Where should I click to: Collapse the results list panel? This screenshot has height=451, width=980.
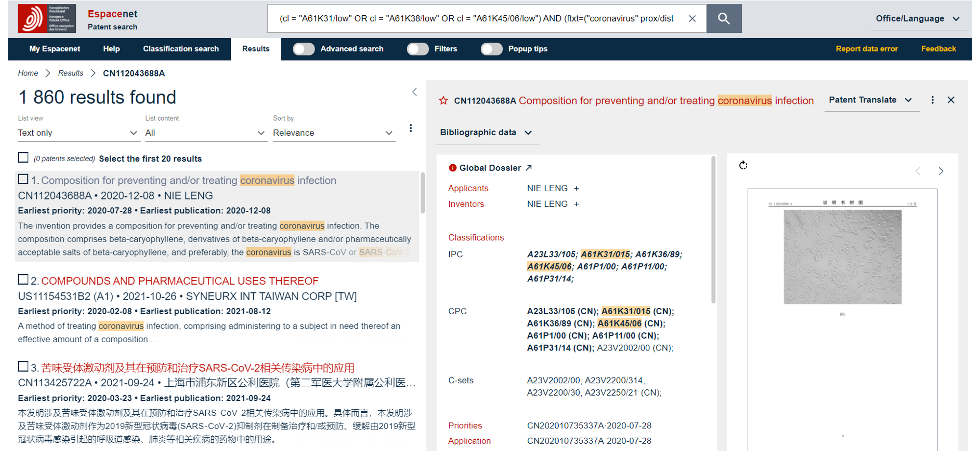coord(415,92)
